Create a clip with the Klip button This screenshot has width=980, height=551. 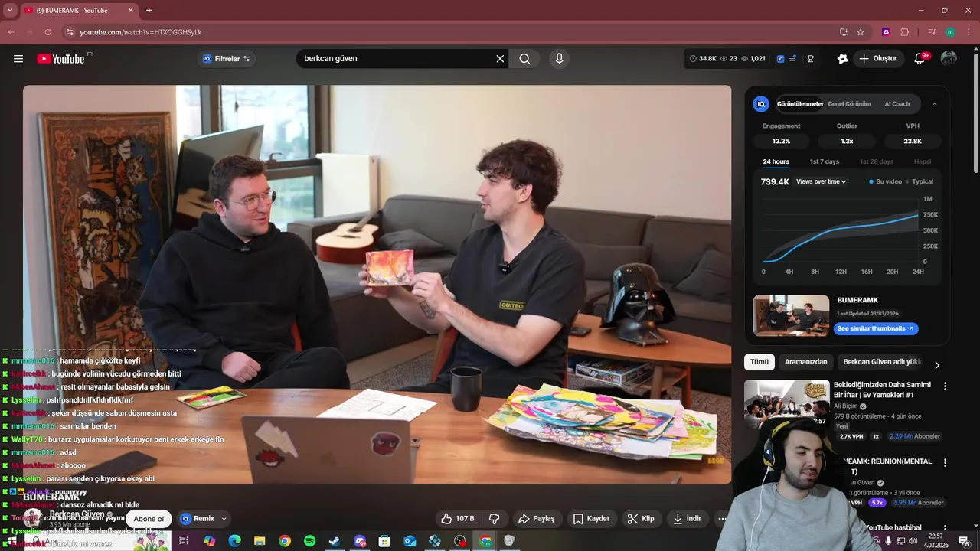click(x=641, y=519)
